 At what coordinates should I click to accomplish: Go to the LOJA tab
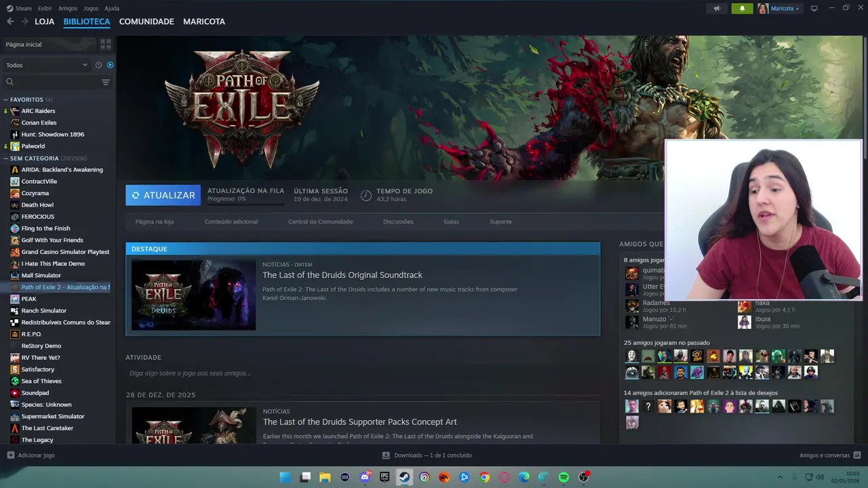[x=45, y=22]
